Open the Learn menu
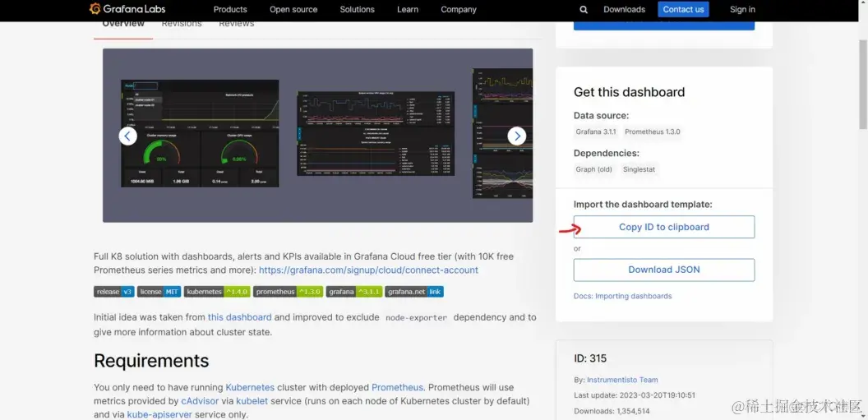 408,9
